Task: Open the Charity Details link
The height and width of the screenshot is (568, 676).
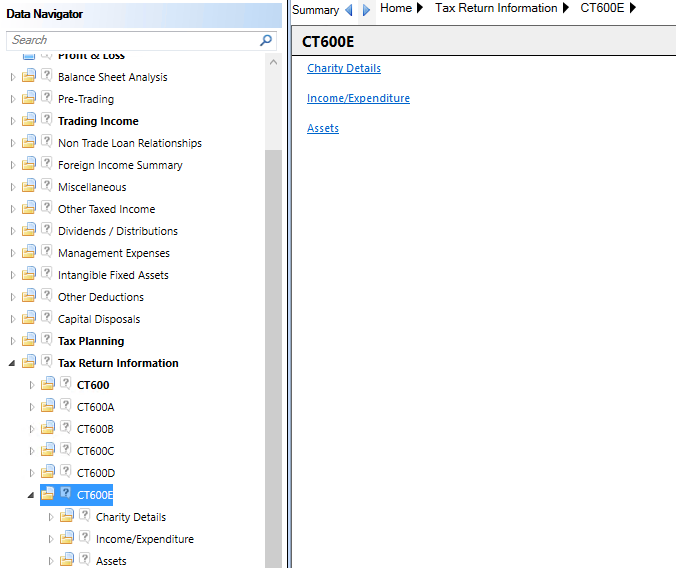Action: (x=344, y=68)
